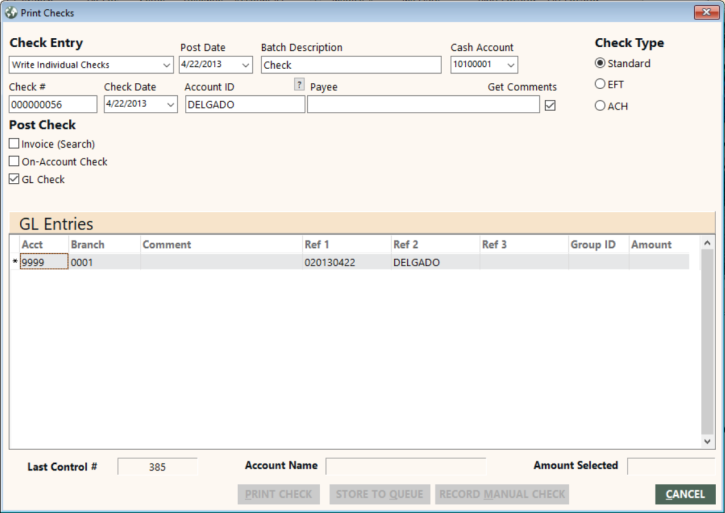This screenshot has height=513, width=725.
Task: Click the Amount column header
Action: [x=659, y=245]
